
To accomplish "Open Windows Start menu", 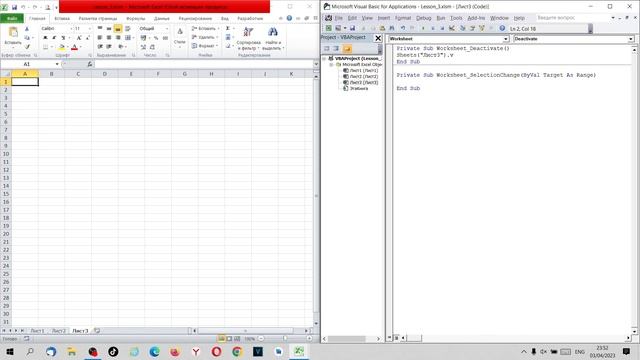I will pyautogui.click(x=10, y=351).
